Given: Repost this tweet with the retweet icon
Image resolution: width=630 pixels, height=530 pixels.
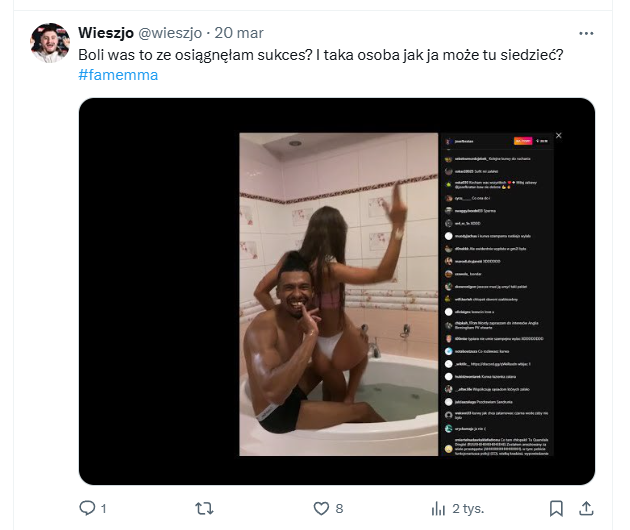Looking at the screenshot, I should click(203, 508).
